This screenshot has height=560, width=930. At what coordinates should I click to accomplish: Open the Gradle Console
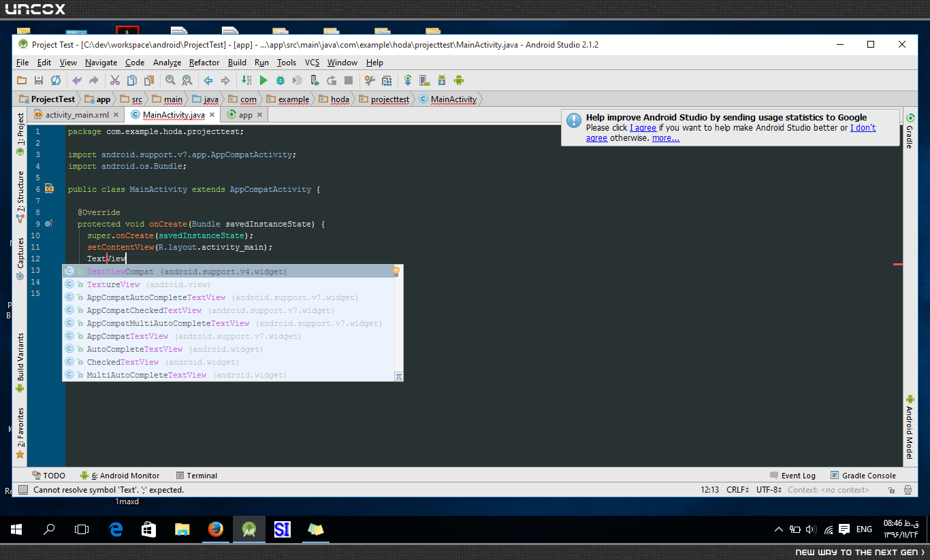863,476
